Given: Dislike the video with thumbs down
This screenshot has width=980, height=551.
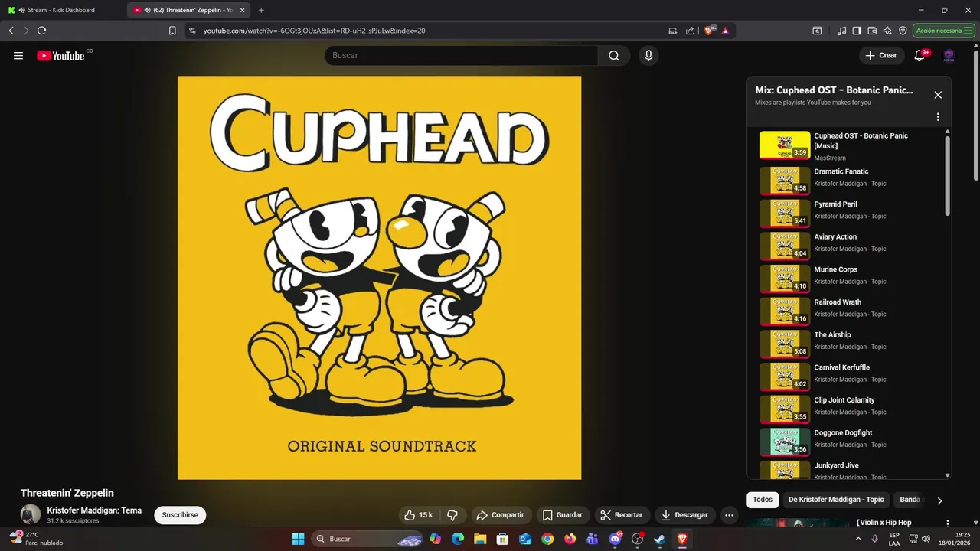Looking at the screenshot, I should coord(452,515).
